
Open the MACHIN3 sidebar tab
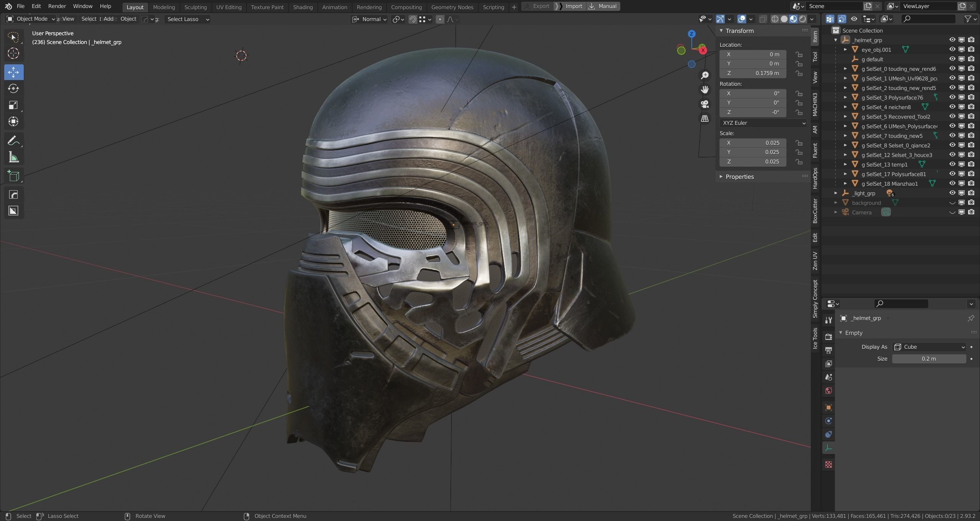coord(815,104)
